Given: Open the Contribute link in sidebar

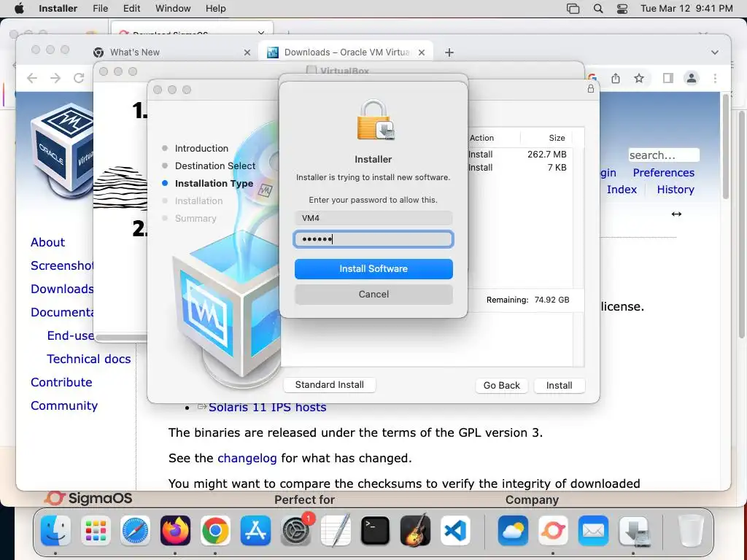Looking at the screenshot, I should point(61,382).
